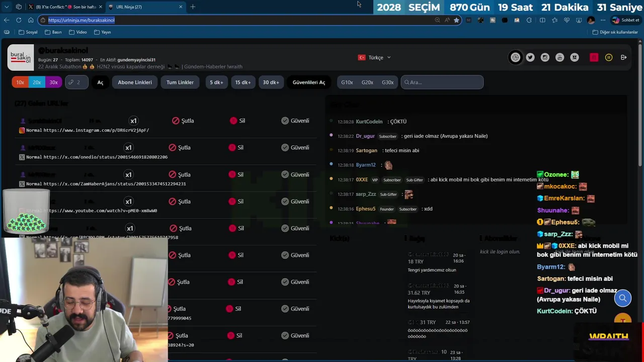
Task: Switch to the X'te Conflict tab
Action: (65, 7)
